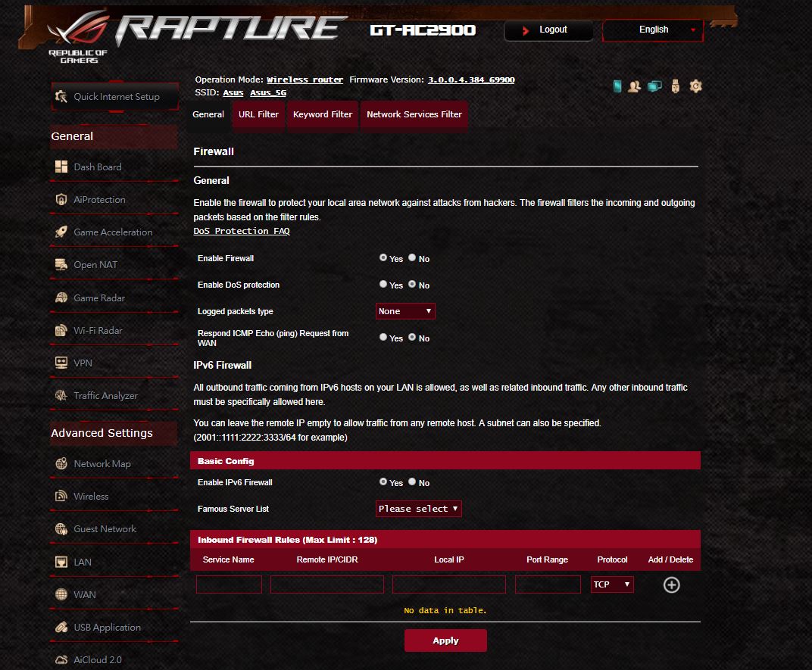Click the Asus_5G SSID link
The image size is (812, 670).
268,92
